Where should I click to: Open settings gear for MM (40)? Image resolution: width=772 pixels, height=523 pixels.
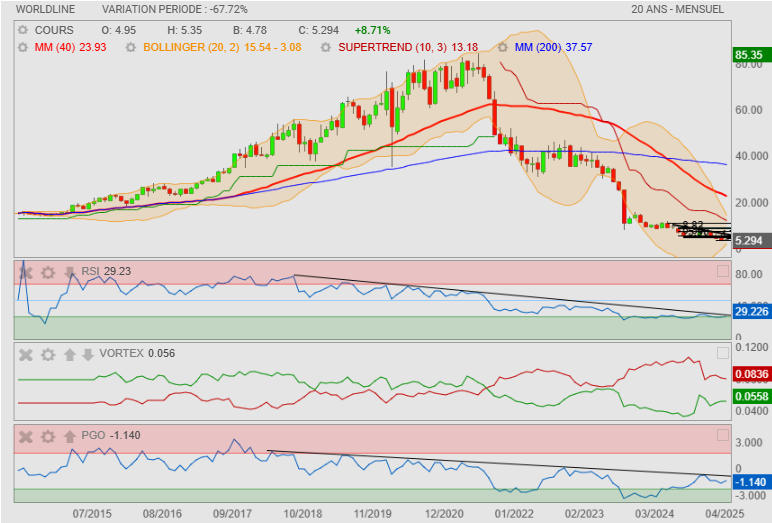coord(23,47)
